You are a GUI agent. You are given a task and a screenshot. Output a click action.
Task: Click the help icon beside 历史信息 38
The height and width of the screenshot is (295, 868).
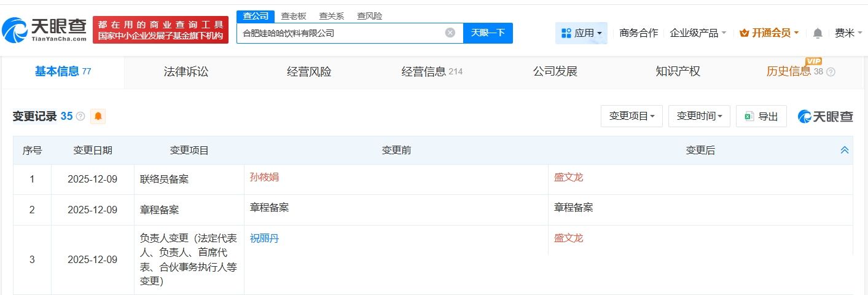point(831,72)
